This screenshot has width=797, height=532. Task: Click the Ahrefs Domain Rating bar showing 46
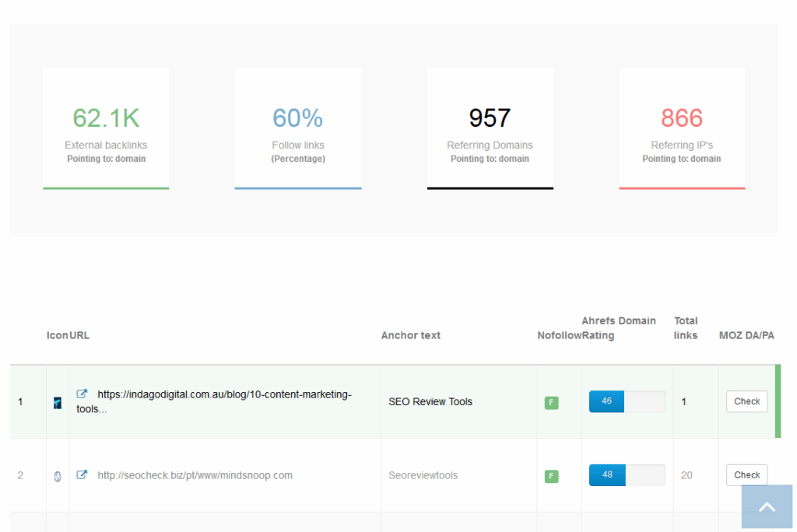click(x=627, y=401)
